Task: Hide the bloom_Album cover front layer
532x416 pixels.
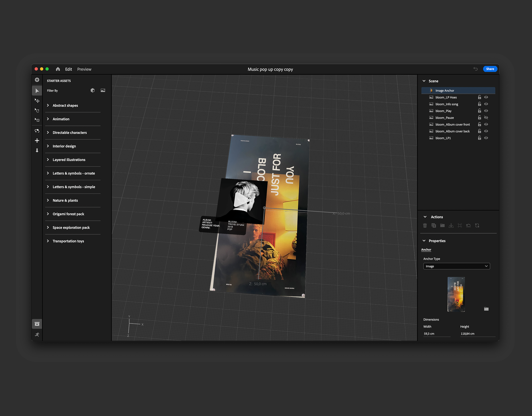Action: pyautogui.click(x=486, y=124)
